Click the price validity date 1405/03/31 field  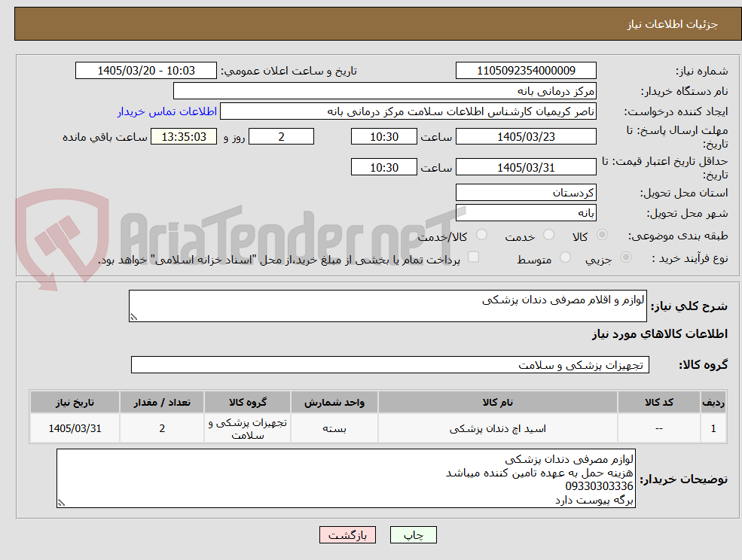pos(526,167)
